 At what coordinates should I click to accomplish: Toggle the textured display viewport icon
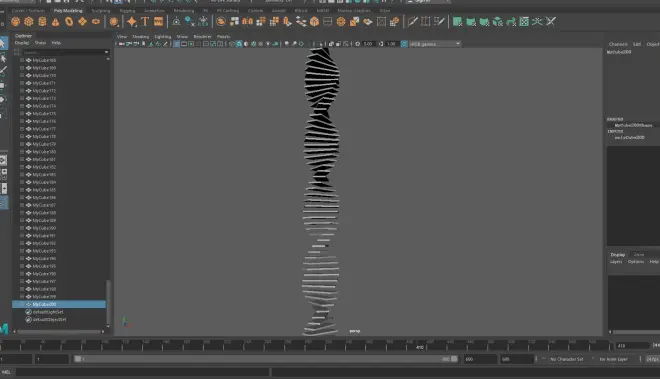(x=261, y=44)
